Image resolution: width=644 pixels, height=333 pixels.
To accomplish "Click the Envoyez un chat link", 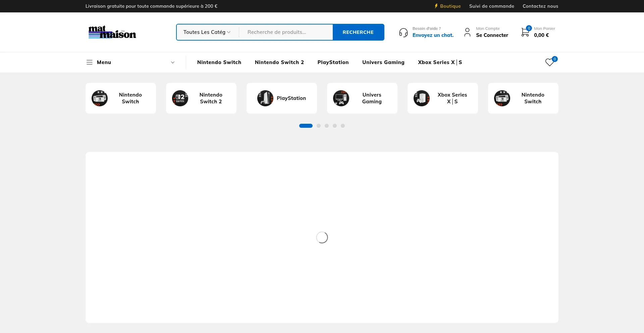I will tap(433, 35).
